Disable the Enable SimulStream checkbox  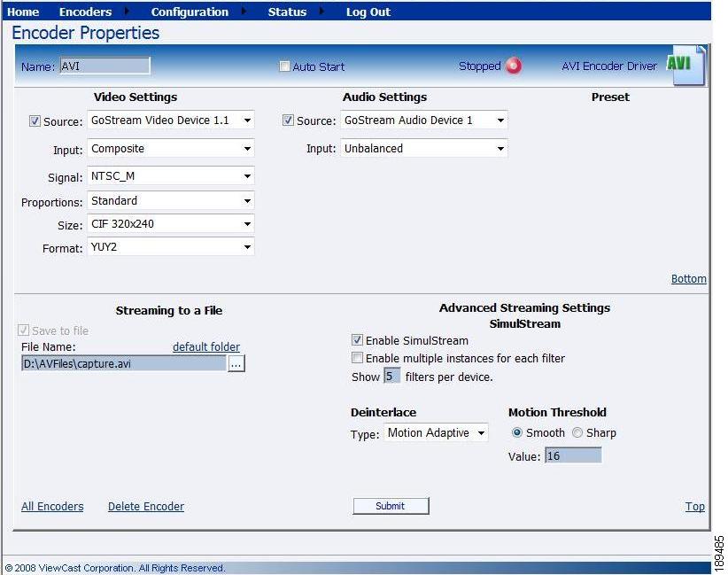[x=357, y=340]
